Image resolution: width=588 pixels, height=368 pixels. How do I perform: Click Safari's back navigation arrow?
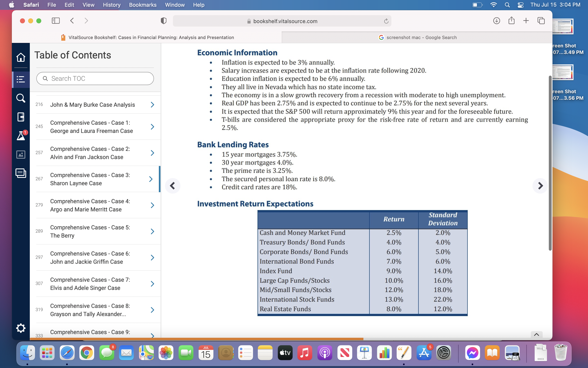(72, 21)
